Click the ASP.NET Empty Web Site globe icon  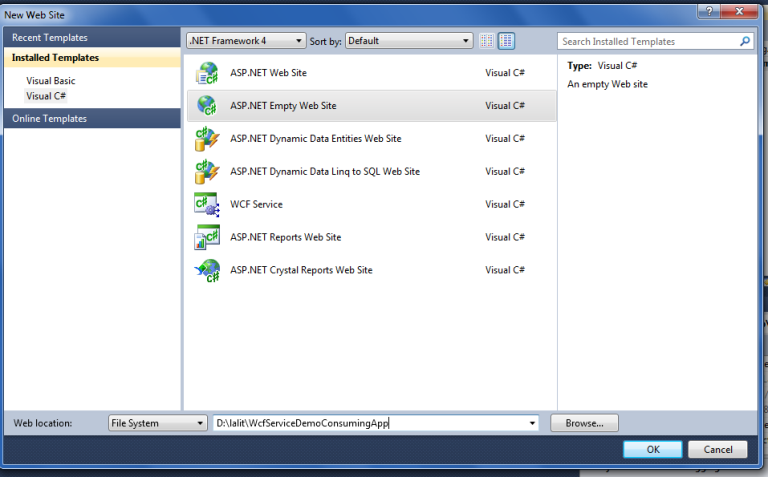[x=207, y=106]
